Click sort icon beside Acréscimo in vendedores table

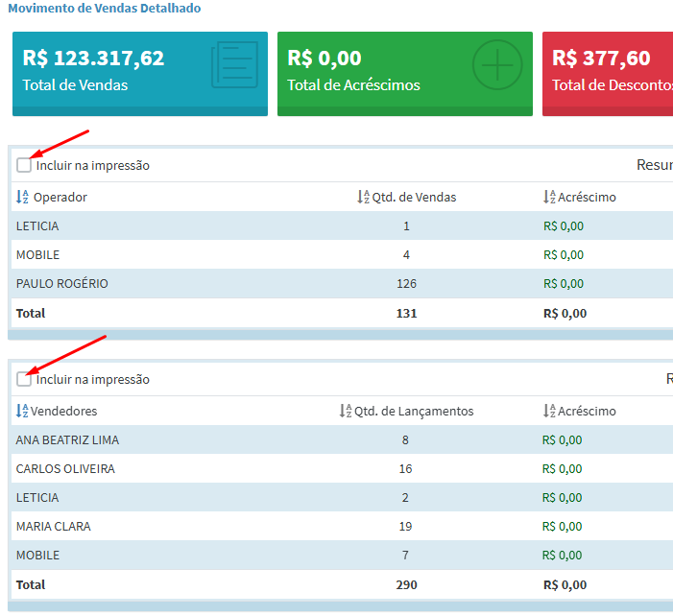(x=549, y=411)
